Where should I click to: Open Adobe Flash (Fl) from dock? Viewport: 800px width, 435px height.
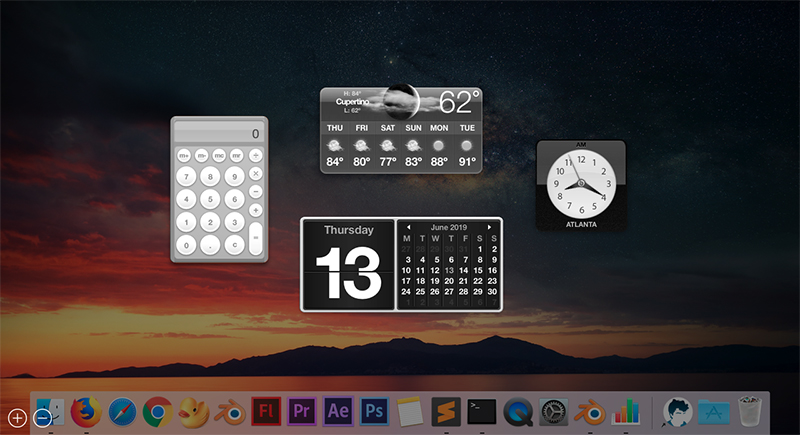266,412
